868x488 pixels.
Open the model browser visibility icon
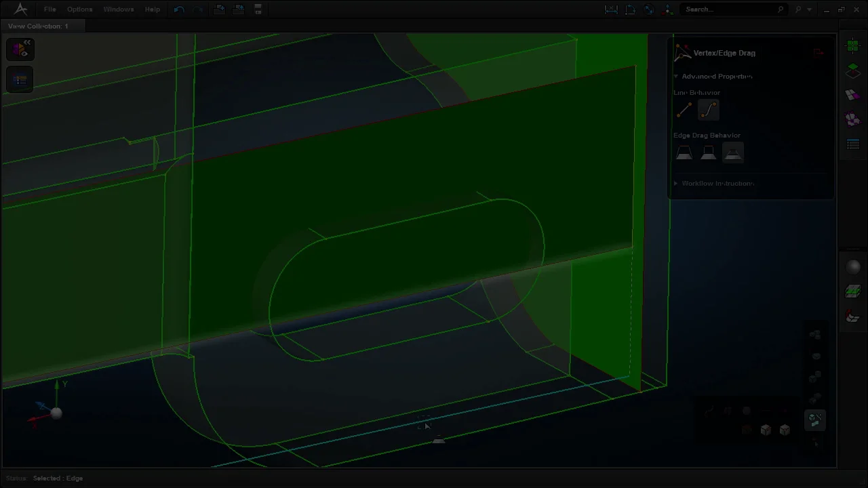[x=20, y=49]
